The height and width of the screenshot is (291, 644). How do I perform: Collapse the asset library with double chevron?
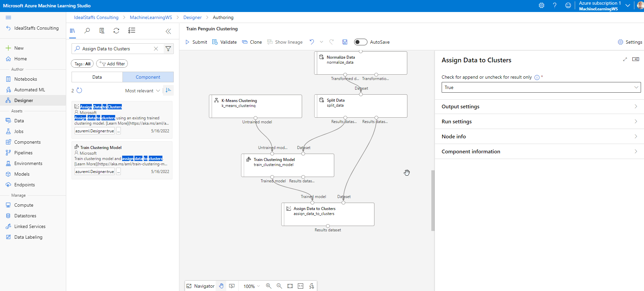click(x=168, y=31)
